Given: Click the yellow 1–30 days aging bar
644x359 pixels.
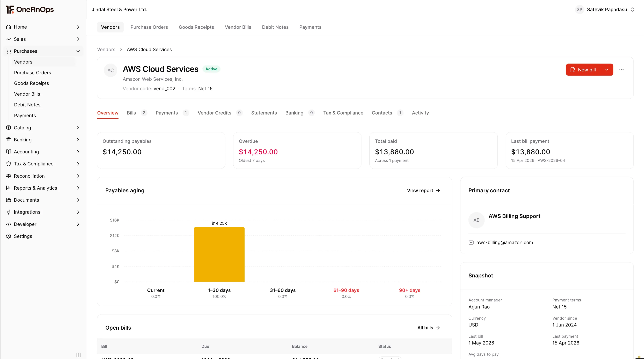Looking at the screenshot, I should pos(219,254).
